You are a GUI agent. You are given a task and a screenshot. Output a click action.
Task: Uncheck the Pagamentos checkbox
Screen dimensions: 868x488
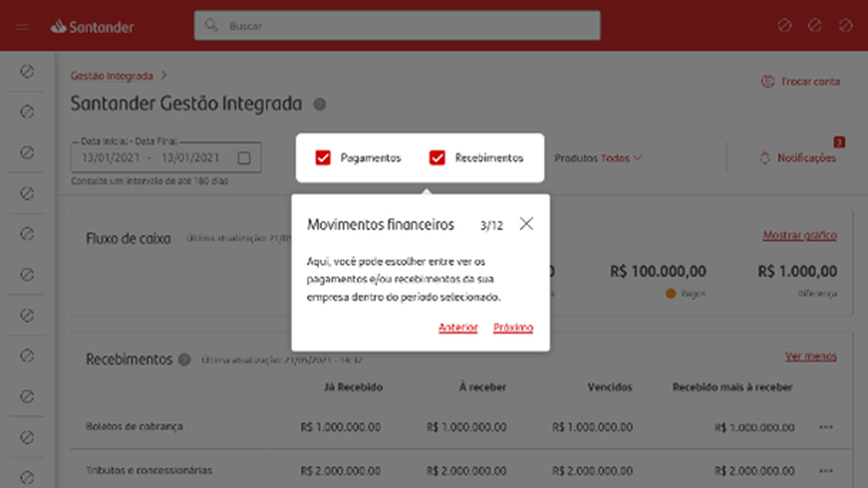(x=323, y=158)
